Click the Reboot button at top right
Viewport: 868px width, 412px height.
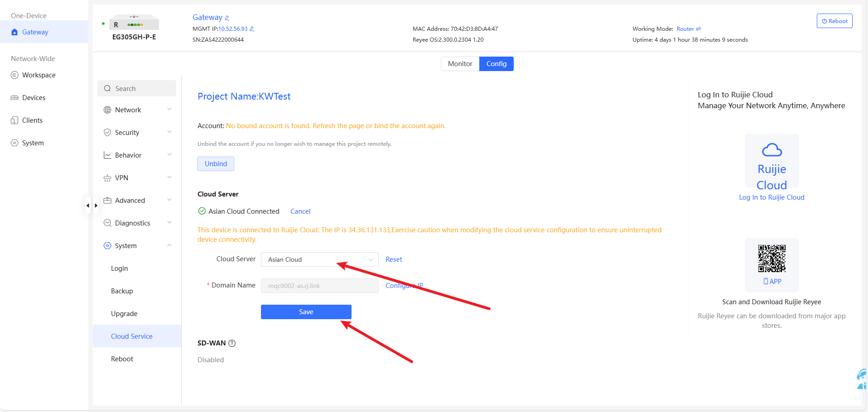[x=834, y=21]
